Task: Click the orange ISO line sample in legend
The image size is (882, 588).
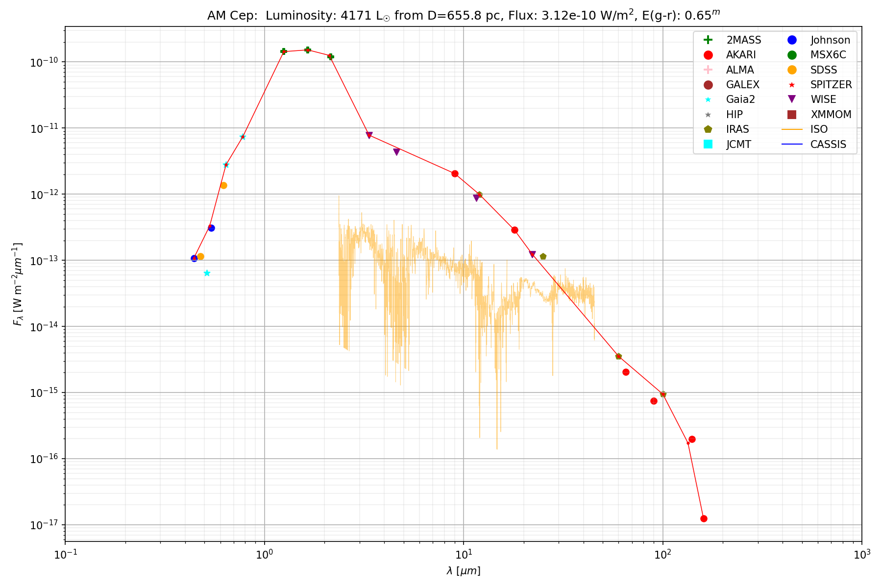Action: click(x=791, y=129)
